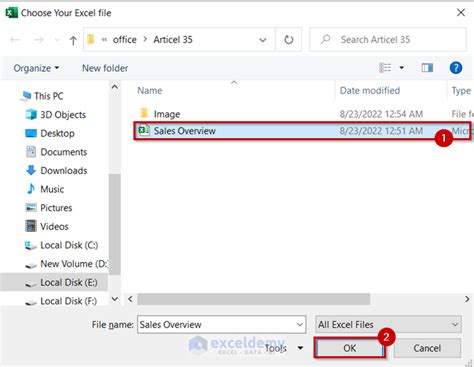The image size is (474, 367).
Task: Click the horizontal scrollbar thumb
Action: (x=254, y=299)
